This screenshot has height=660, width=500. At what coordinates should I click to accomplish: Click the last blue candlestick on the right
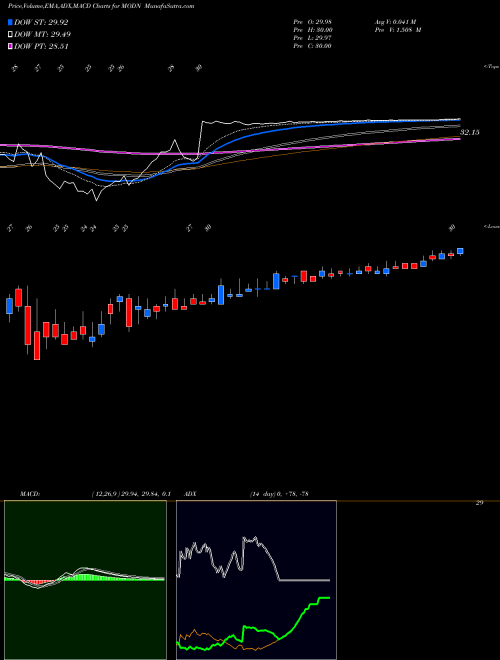click(x=460, y=251)
